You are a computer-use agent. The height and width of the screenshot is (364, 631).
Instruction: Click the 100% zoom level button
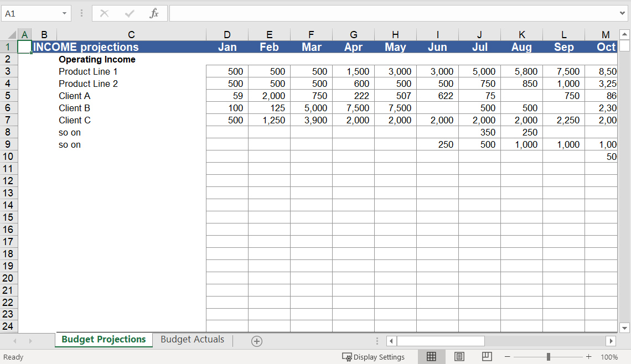point(609,357)
